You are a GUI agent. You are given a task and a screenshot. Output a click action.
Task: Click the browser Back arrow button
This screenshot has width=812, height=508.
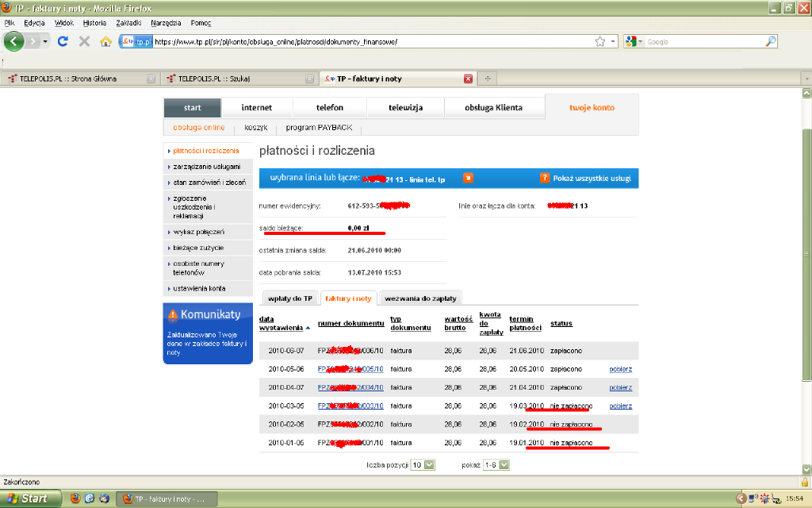tap(14, 41)
